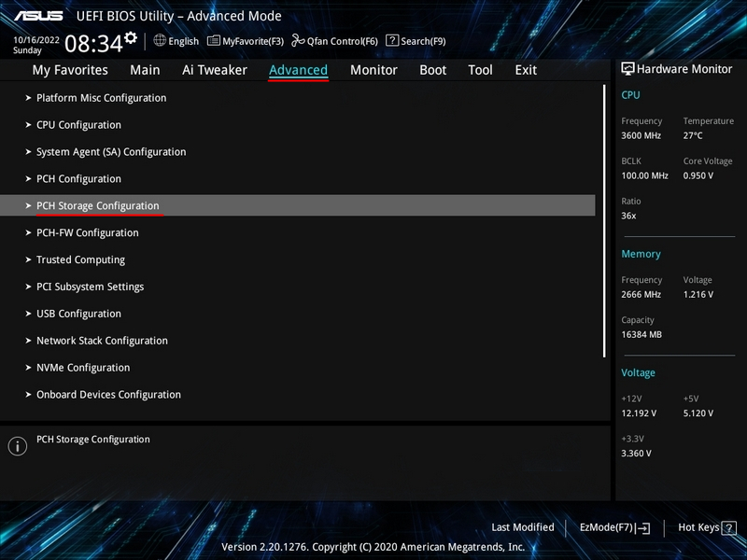Screen dimensions: 747x560
Task: Select the Advanced tab
Action: coord(298,70)
